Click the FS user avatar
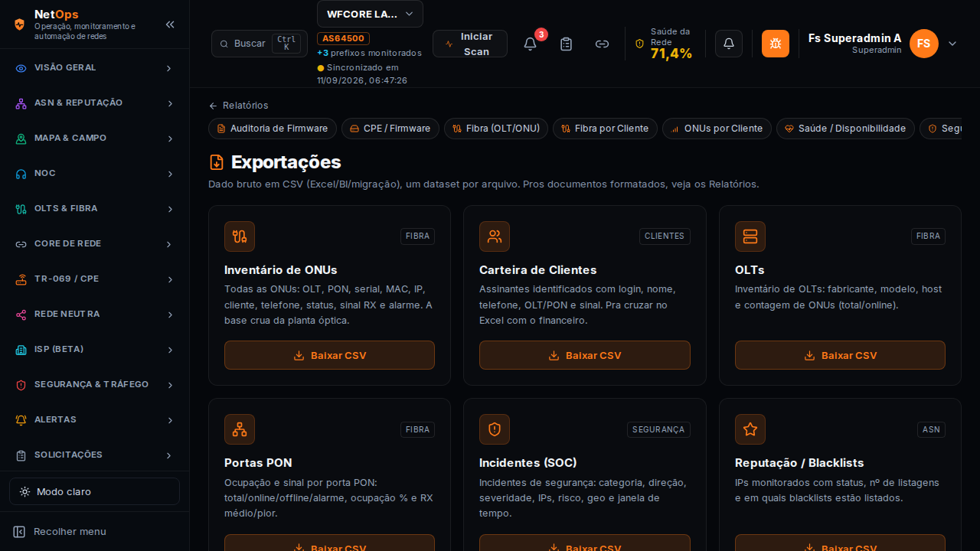This screenshot has height=551, width=980. (924, 44)
